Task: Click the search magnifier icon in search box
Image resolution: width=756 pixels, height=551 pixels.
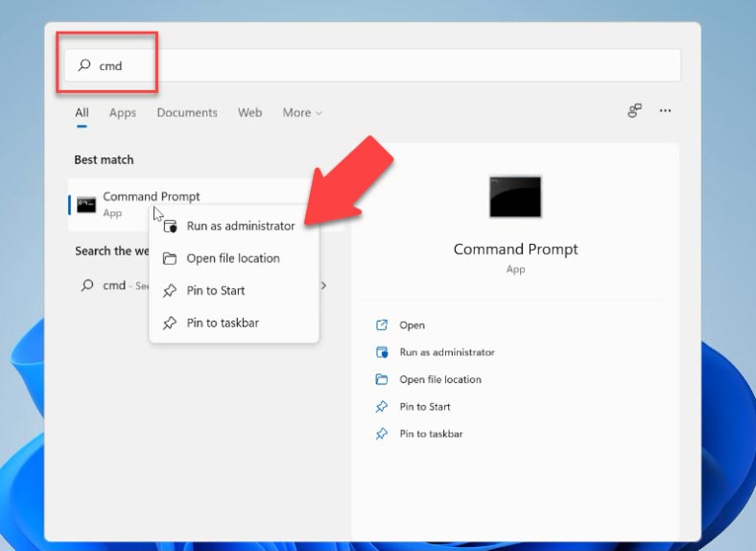Action: coord(84,64)
